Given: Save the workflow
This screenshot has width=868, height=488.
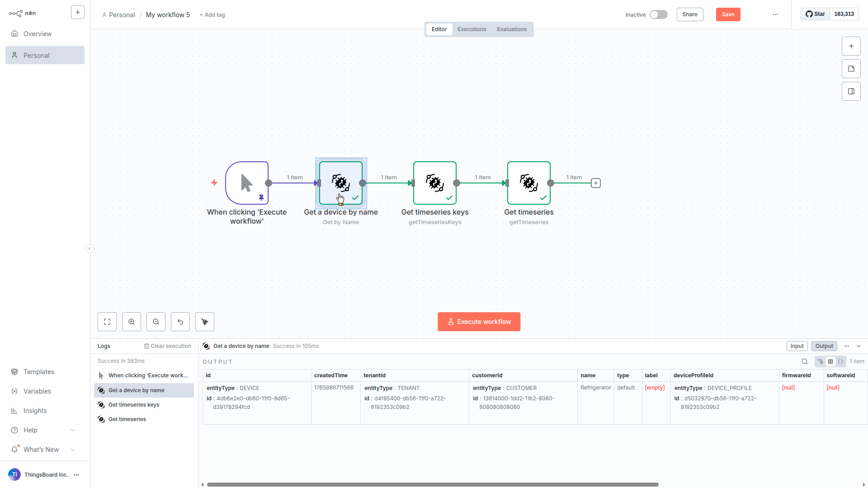Looking at the screenshot, I should pos(728,14).
